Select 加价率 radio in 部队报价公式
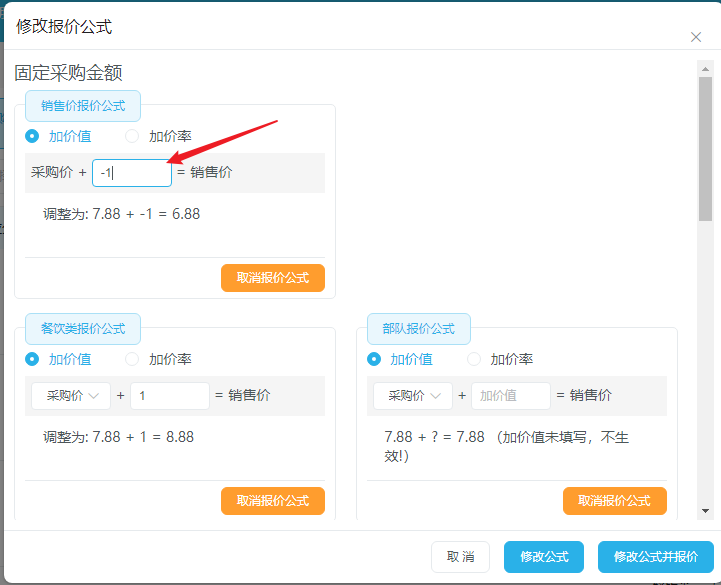721x585 pixels. tap(474, 359)
